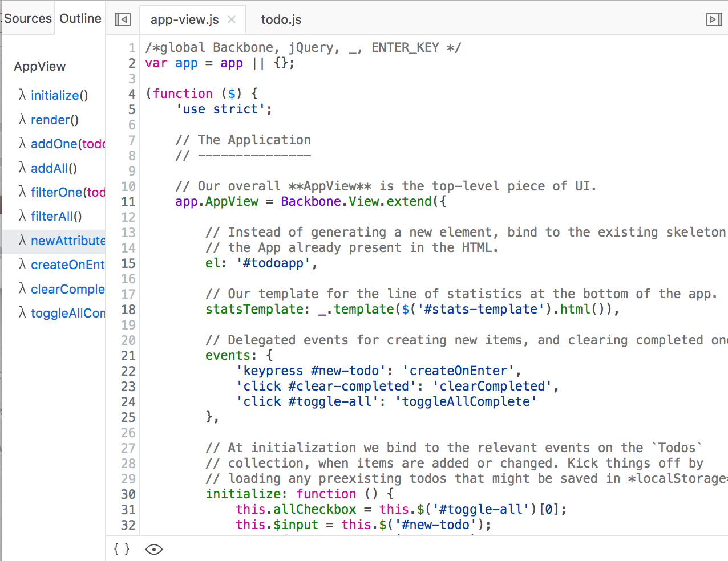Toggle the blackbox source eye icon

click(x=154, y=549)
